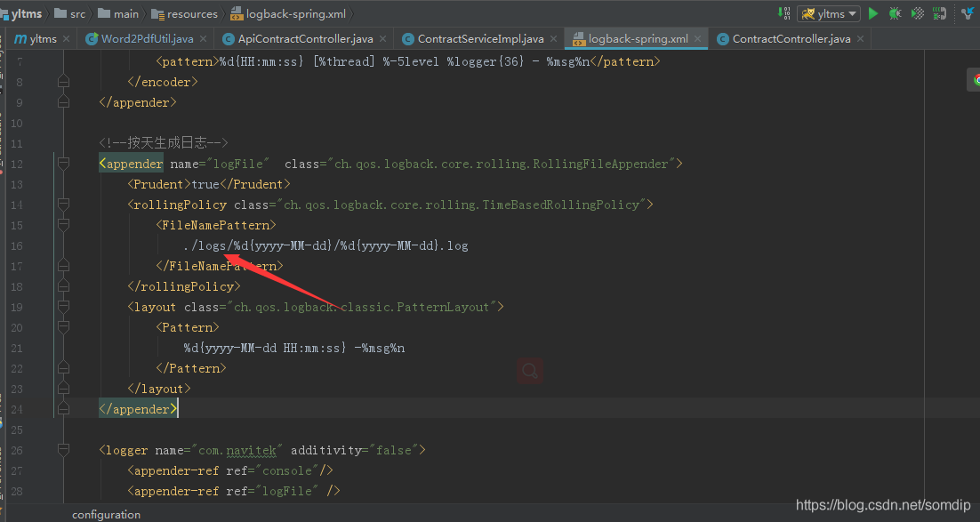Screen dimensions: 980x522
Task: Start debugging with the green bug icon
Action: 895,13
